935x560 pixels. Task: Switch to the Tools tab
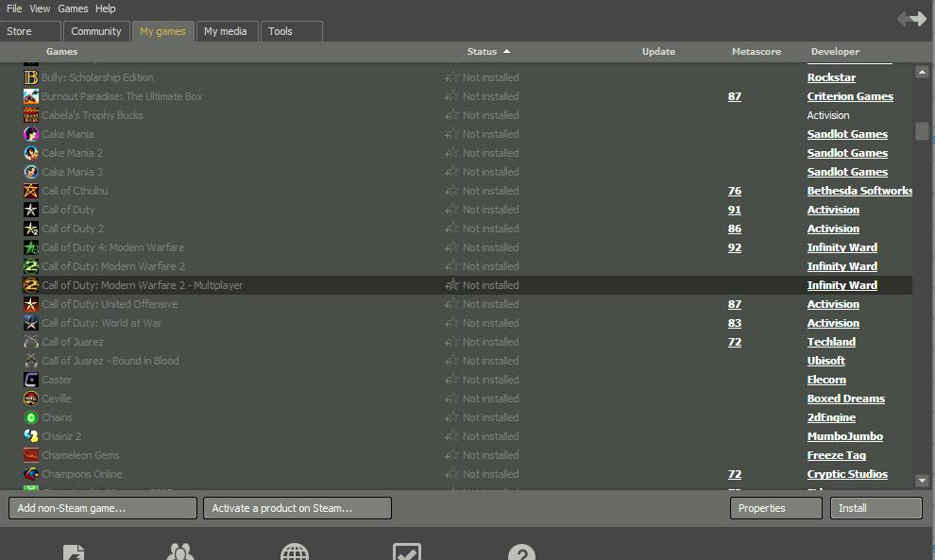[x=292, y=31]
